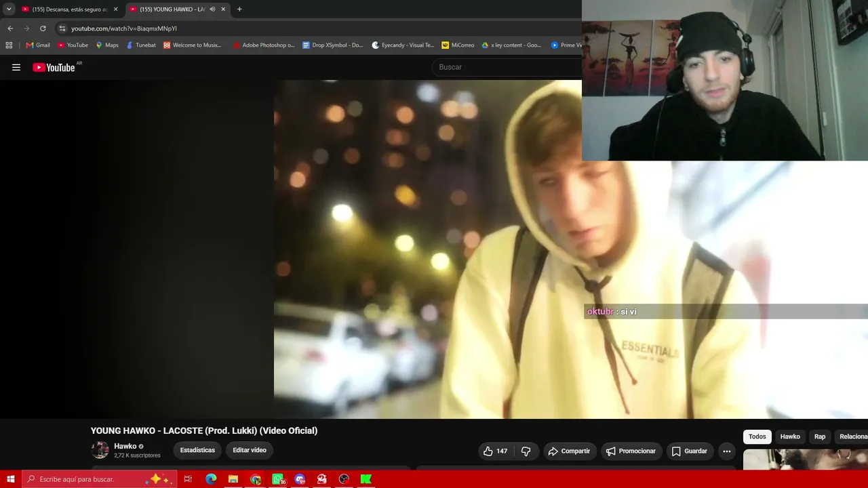Close the 'Descansa, estás seguro' tab
The height and width of the screenshot is (488, 868).
click(x=115, y=9)
